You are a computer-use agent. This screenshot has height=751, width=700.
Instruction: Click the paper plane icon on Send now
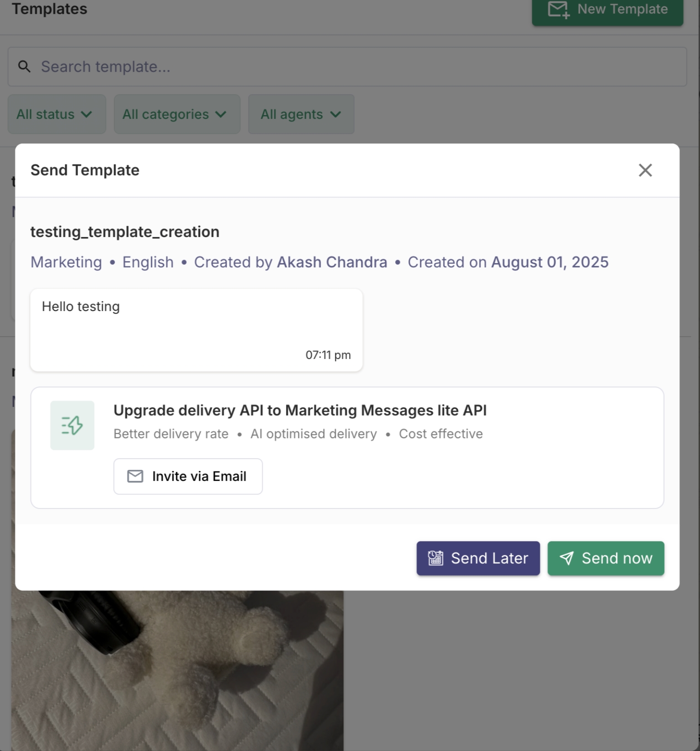click(x=567, y=558)
